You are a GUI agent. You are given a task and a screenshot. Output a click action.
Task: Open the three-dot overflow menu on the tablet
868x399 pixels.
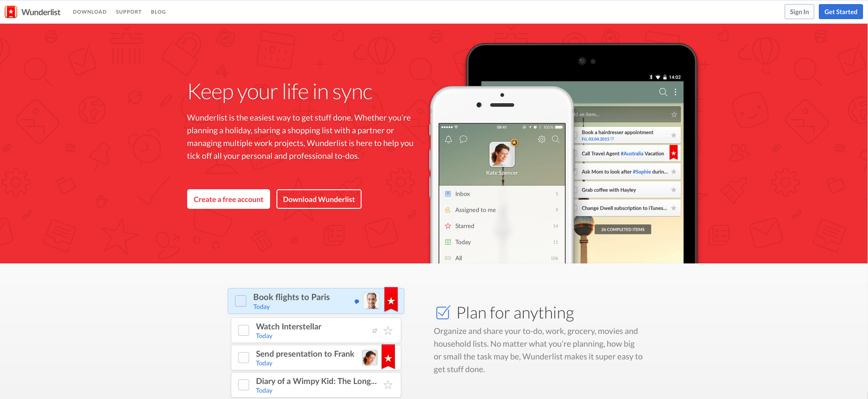pos(675,92)
